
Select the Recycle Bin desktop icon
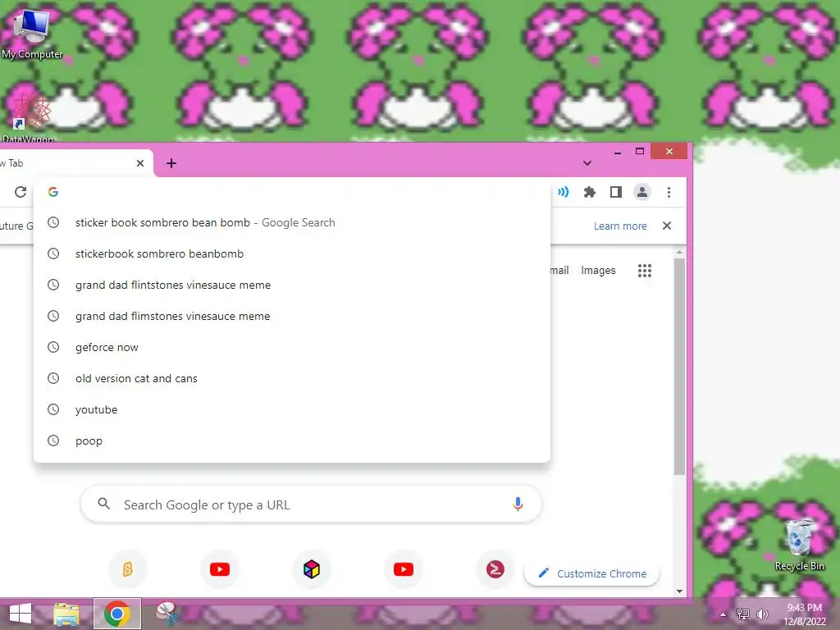799,545
